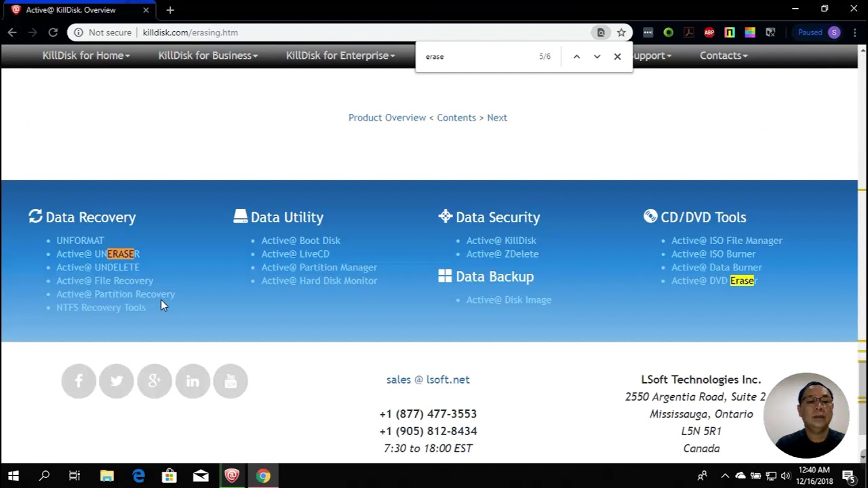Viewport: 868px width, 488px height.
Task: Open Active@ File Recovery link
Action: (x=104, y=281)
